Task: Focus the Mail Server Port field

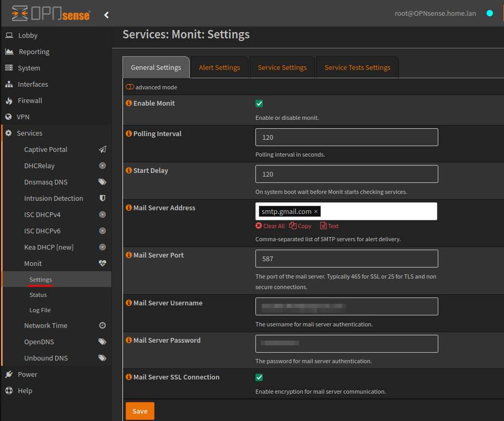Action: tap(346, 259)
